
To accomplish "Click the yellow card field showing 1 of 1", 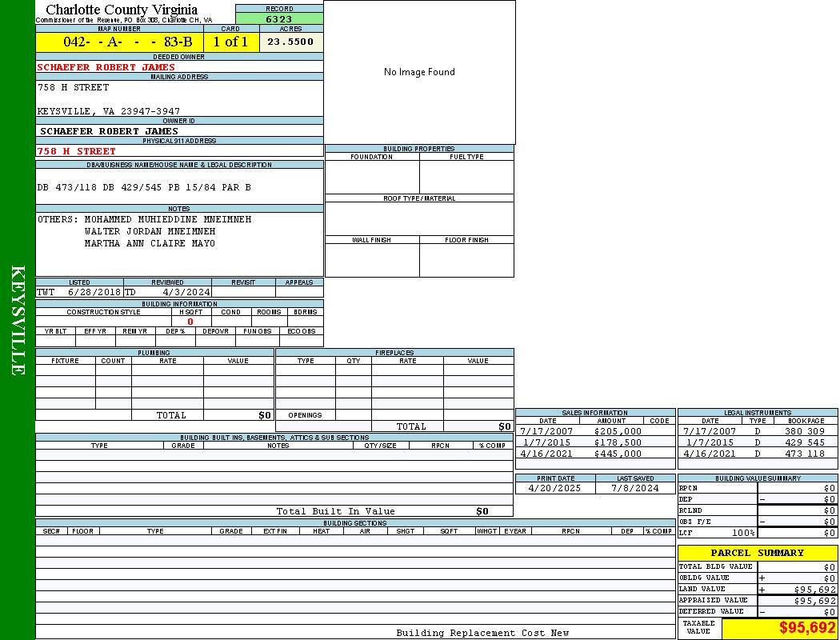I will click(230, 42).
